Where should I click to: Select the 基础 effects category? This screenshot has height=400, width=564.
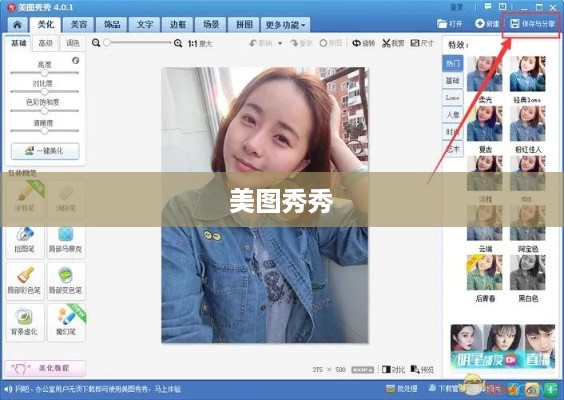(x=452, y=81)
